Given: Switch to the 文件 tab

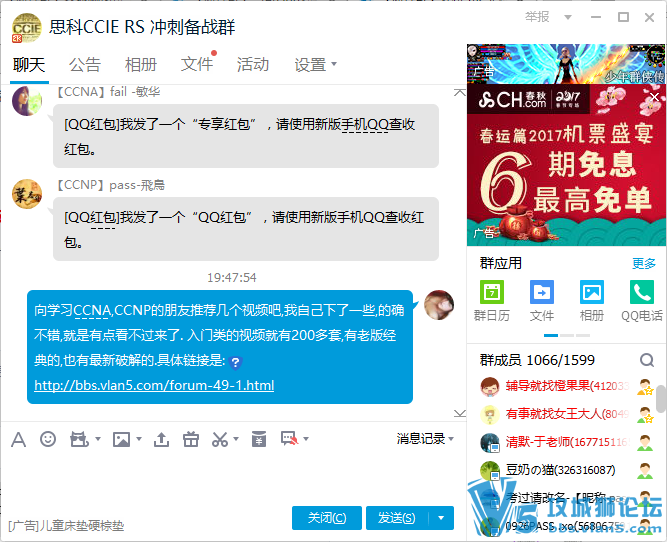Looking at the screenshot, I should [197, 65].
